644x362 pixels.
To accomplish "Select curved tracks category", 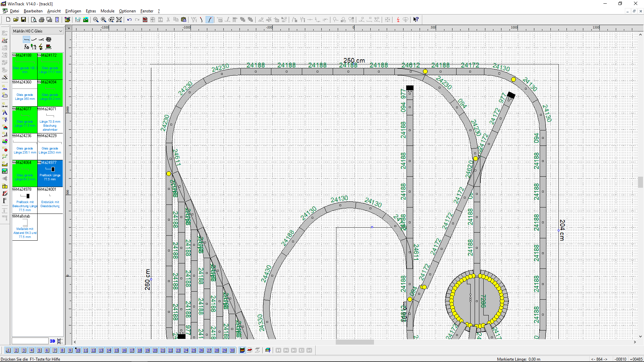I will 34,40.
